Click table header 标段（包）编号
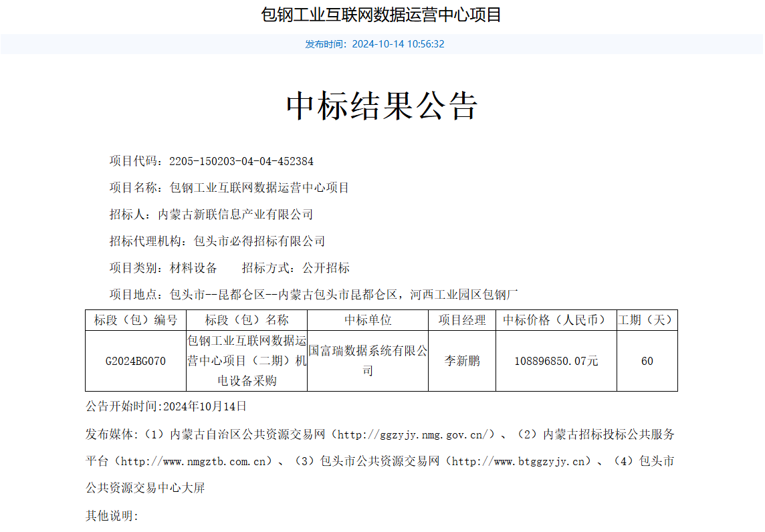This screenshot has width=765, height=532. [136, 320]
